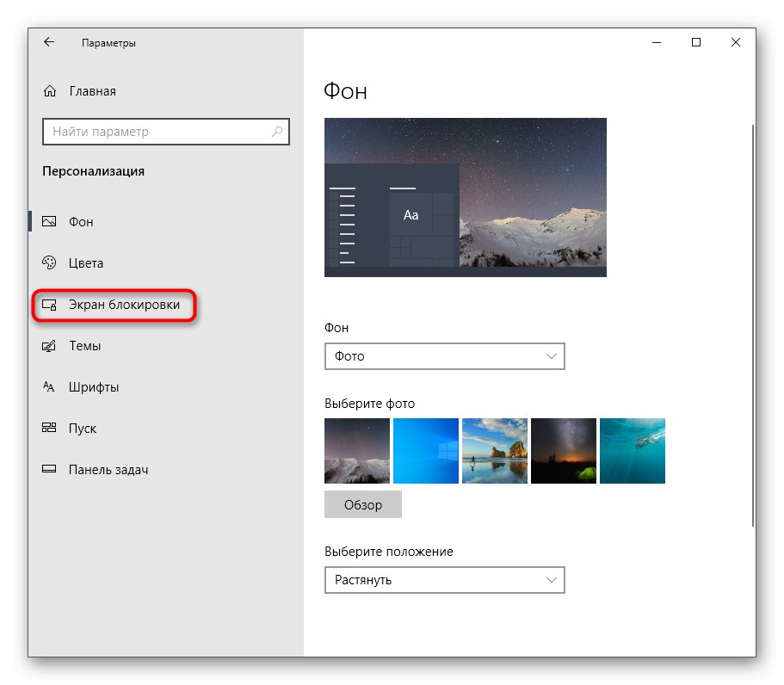
Task: Open the Фон type dropdown showing Фото
Action: point(444,355)
